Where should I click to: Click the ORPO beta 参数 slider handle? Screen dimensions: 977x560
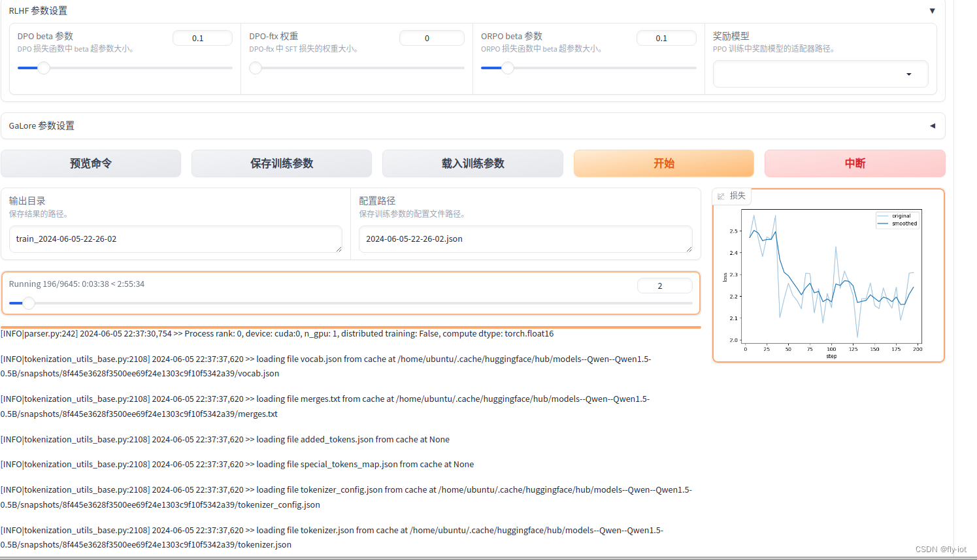(506, 67)
